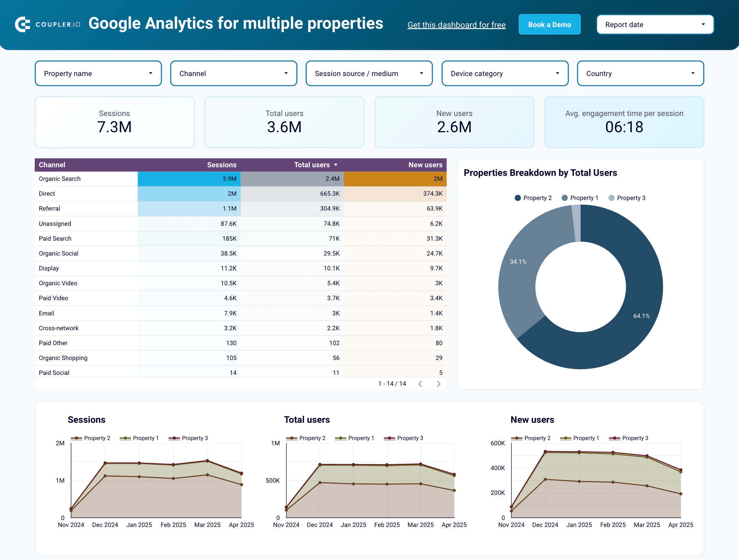Toggle Property 2 in Total users legend
The image size is (739, 560).
[x=306, y=438]
